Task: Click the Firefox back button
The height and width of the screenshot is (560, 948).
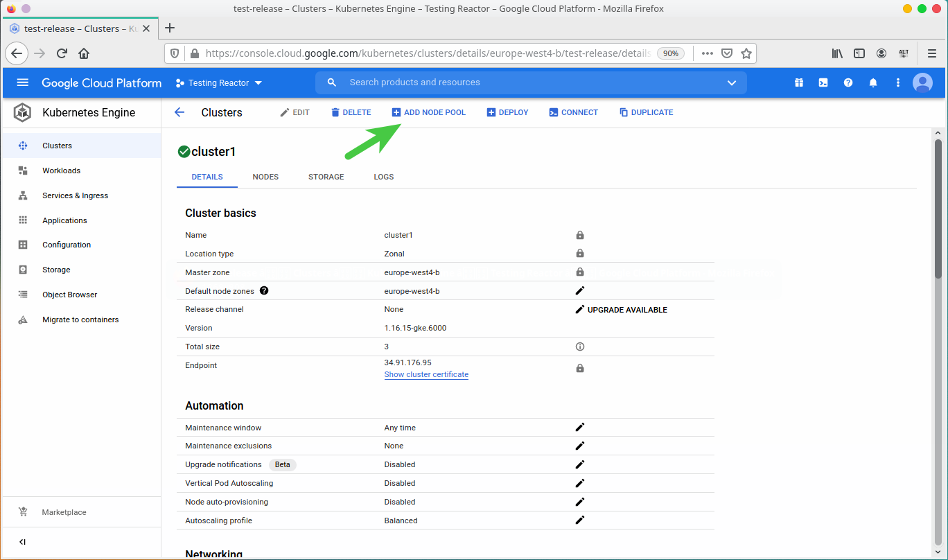Action: pyautogui.click(x=17, y=53)
